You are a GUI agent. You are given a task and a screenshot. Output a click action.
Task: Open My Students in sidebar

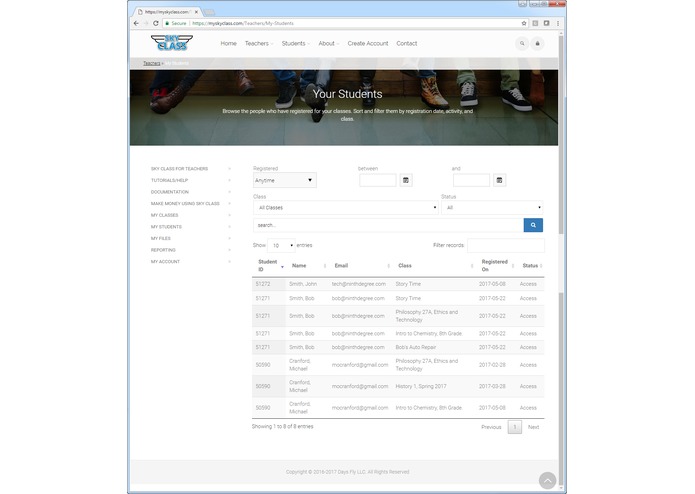point(166,227)
